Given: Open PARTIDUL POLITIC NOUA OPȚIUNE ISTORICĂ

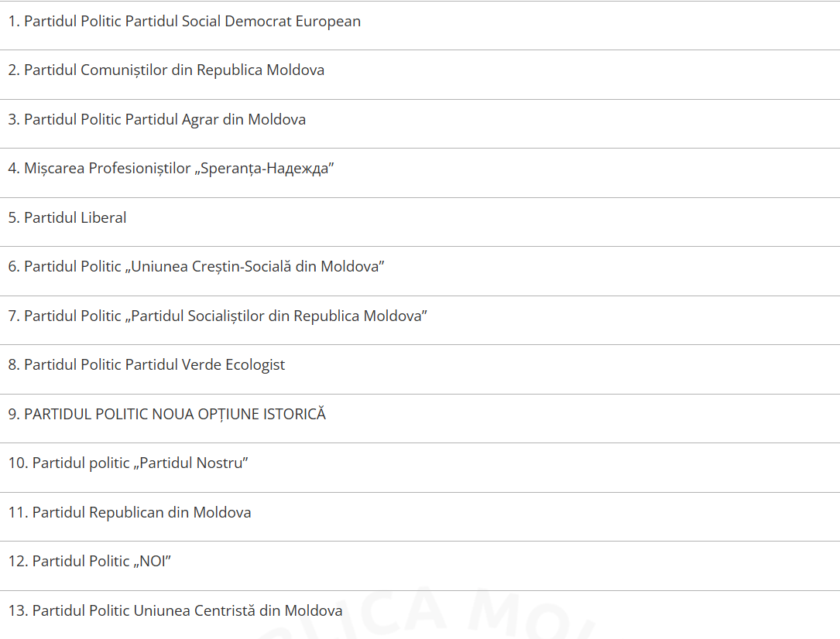Looking at the screenshot, I should click(x=166, y=415).
